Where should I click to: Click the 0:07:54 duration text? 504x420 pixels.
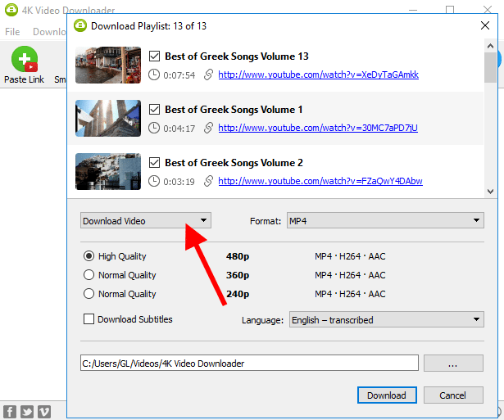[x=179, y=75]
